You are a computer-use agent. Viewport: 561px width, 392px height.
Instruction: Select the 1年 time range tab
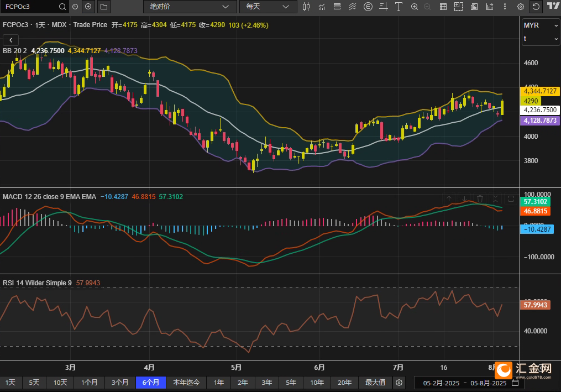click(219, 383)
